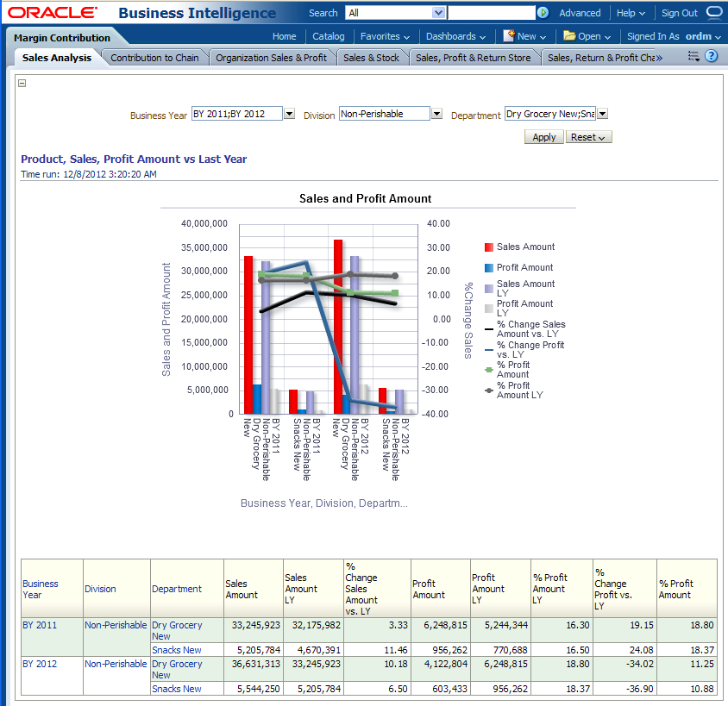Expand the Department dropdown
The image size is (728, 706).
point(602,114)
